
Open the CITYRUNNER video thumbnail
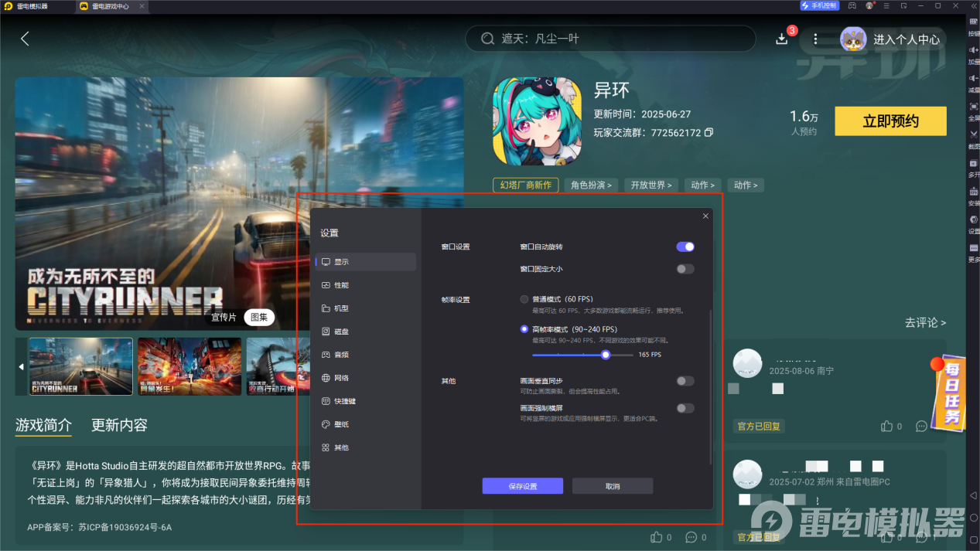tap(80, 366)
